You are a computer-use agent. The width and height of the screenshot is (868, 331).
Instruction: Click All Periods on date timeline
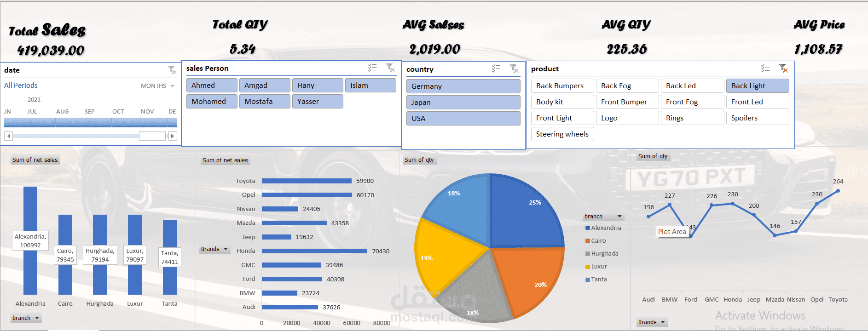tap(21, 86)
